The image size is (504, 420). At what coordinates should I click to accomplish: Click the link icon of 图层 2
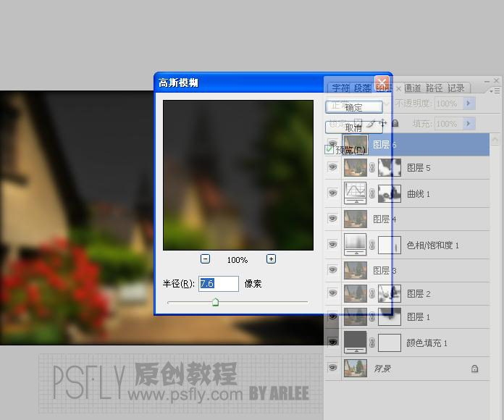tap(372, 293)
